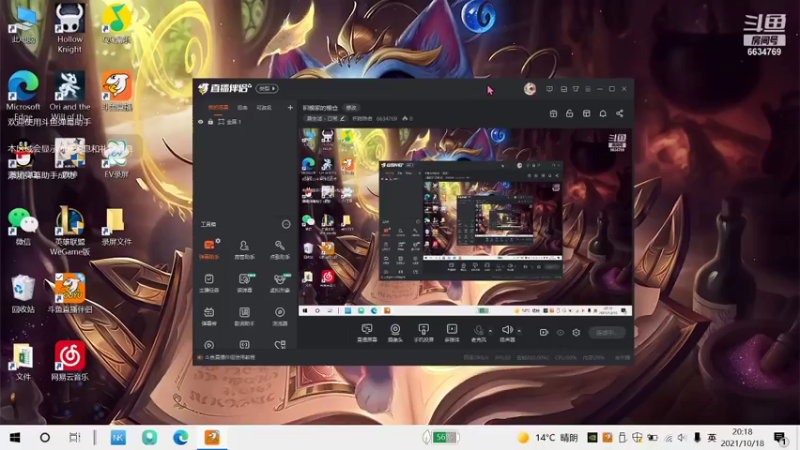Open the streamer tasks tool with checkmark clipboard icon

pos(209,283)
